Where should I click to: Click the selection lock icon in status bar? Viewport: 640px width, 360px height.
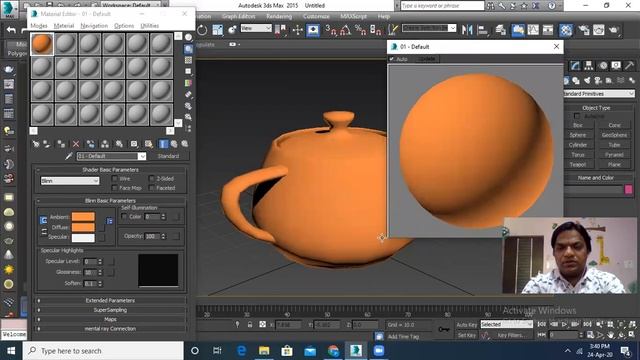(x=250, y=324)
